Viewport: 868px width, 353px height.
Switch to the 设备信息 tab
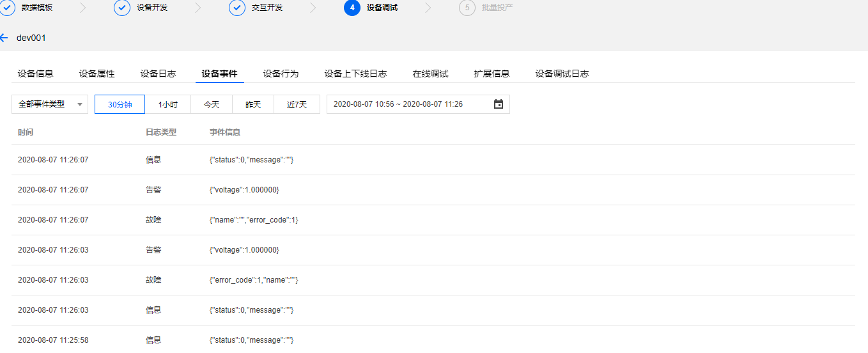(36, 74)
